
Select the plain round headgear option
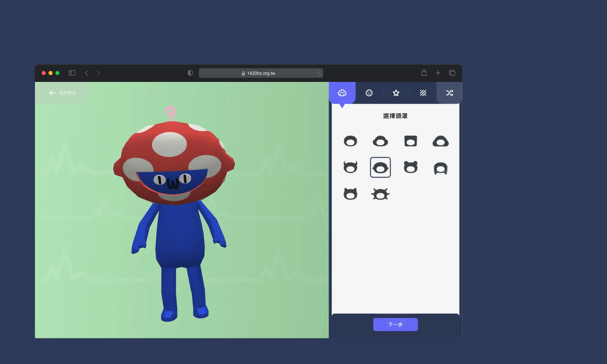tap(350, 141)
